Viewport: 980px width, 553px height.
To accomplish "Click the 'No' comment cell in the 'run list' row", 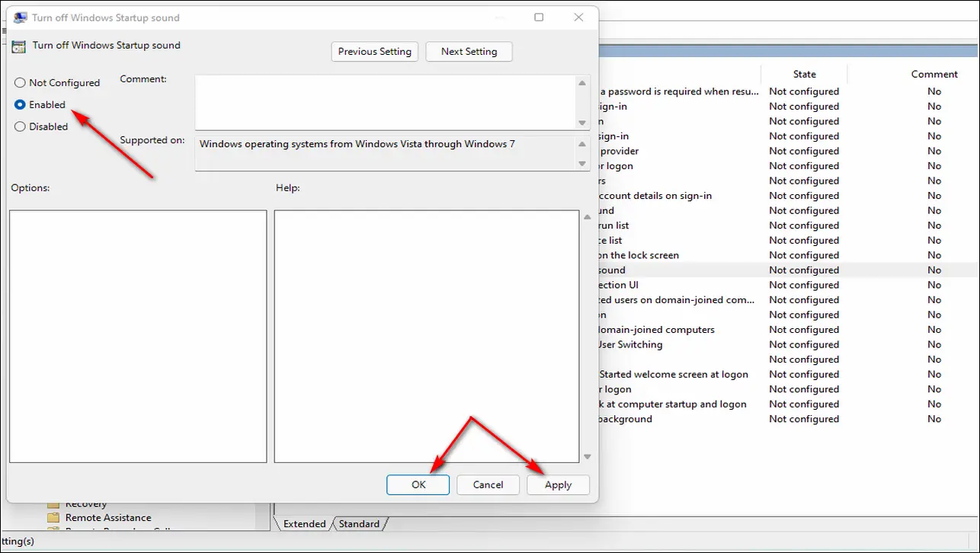I will point(934,225).
